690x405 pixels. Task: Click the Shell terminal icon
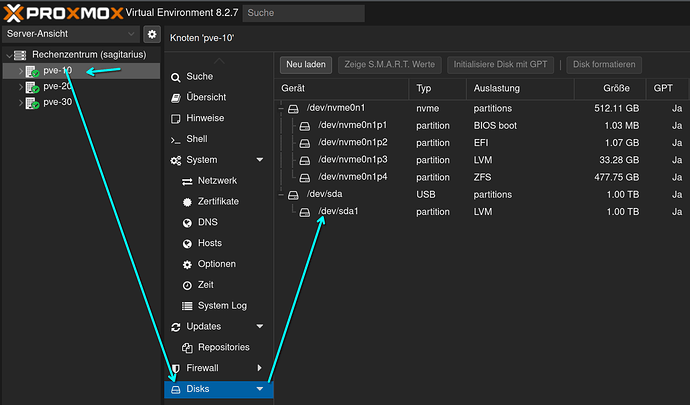tap(176, 140)
